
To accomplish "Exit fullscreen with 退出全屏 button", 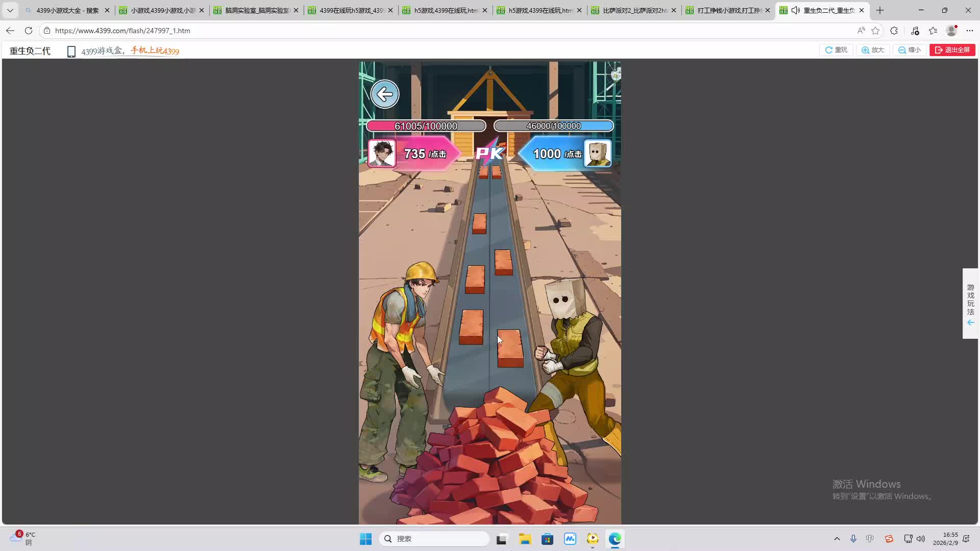I will (x=952, y=50).
